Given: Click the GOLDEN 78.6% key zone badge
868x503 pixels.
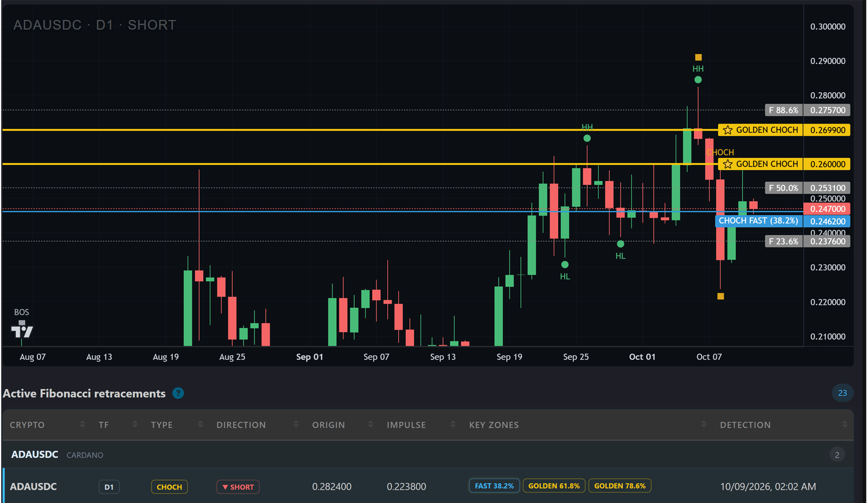Looking at the screenshot, I should click(x=620, y=486).
